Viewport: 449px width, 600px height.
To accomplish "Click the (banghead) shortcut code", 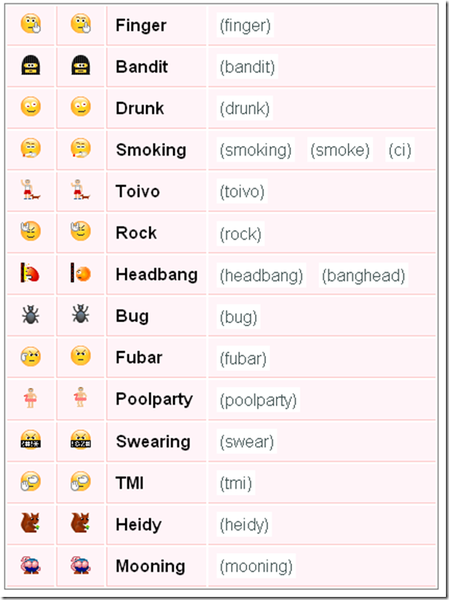I will coord(363,275).
